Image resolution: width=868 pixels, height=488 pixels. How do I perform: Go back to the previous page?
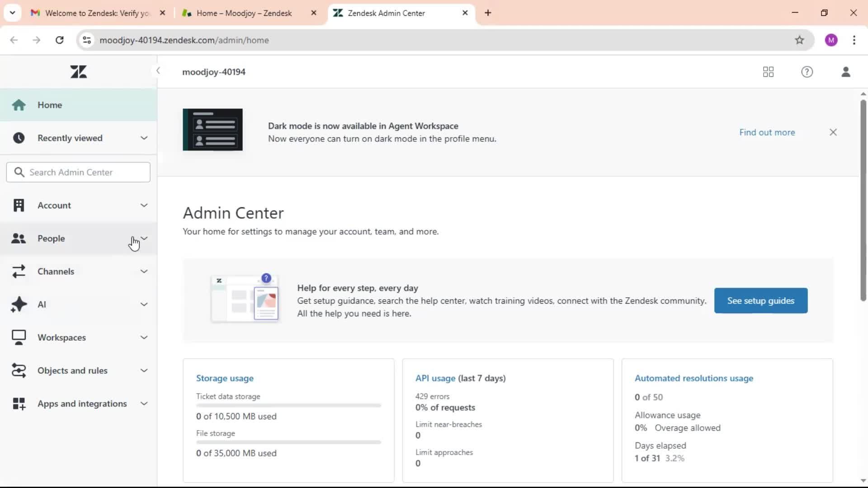14,40
